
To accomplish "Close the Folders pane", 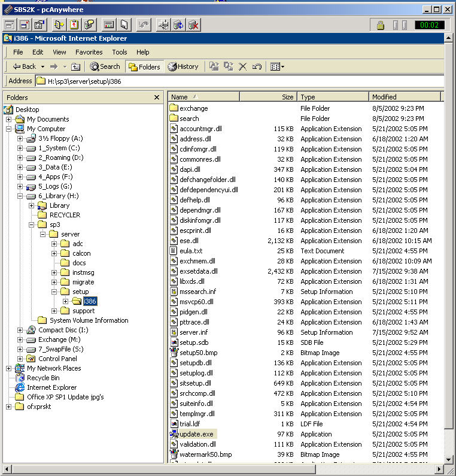I will (157, 98).
